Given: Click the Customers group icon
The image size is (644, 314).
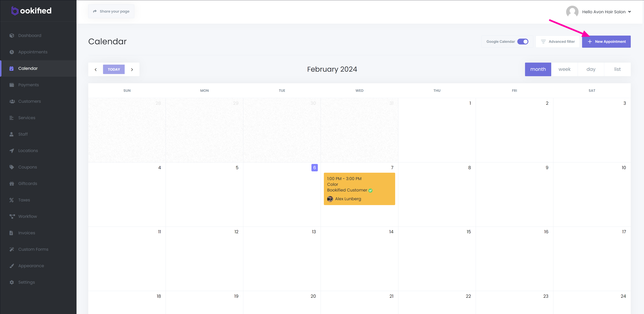Looking at the screenshot, I should 12,101.
